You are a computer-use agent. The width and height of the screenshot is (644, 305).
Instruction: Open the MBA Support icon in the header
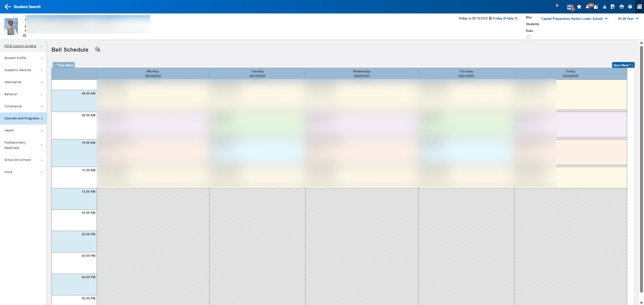pyautogui.click(x=570, y=7)
